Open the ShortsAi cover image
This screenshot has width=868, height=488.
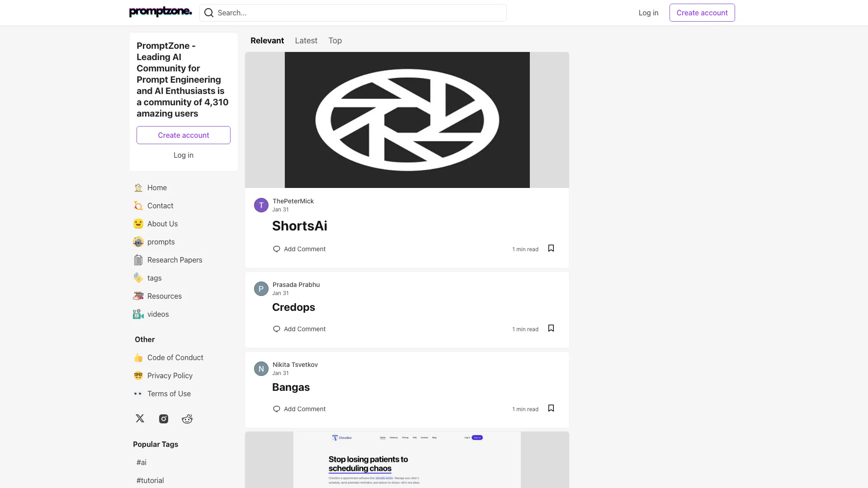(x=407, y=120)
